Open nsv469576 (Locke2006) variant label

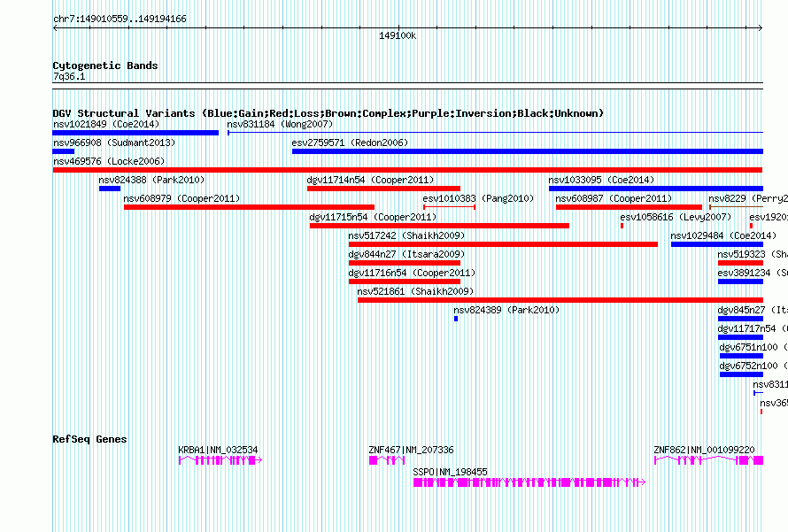(x=109, y=161)
